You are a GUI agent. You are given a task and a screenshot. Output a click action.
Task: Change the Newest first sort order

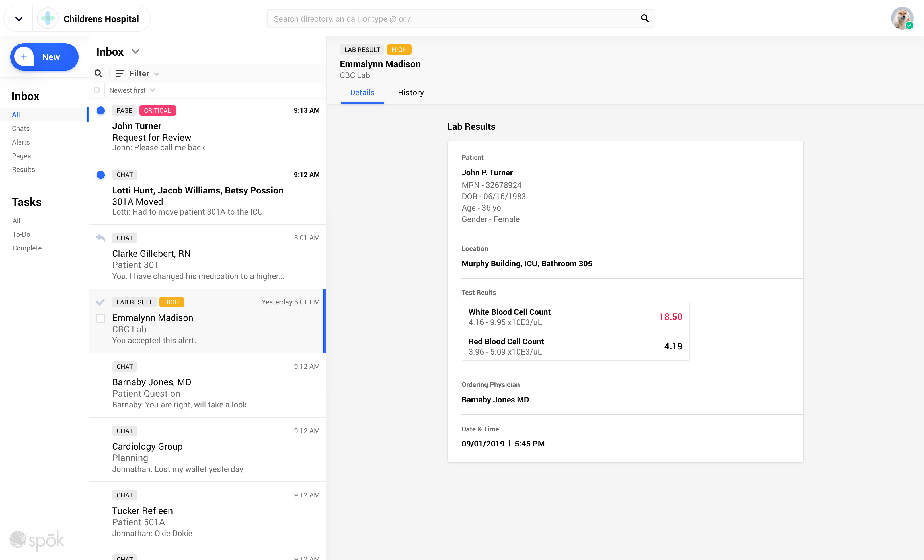coord(132,90)
